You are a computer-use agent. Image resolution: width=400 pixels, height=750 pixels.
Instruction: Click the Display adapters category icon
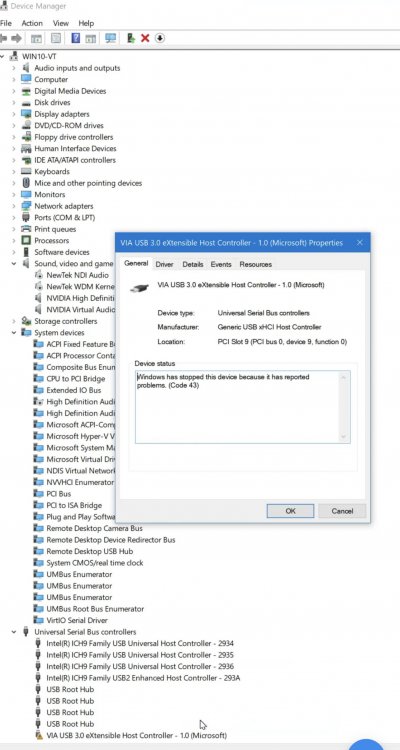click(x=26, y=114)
